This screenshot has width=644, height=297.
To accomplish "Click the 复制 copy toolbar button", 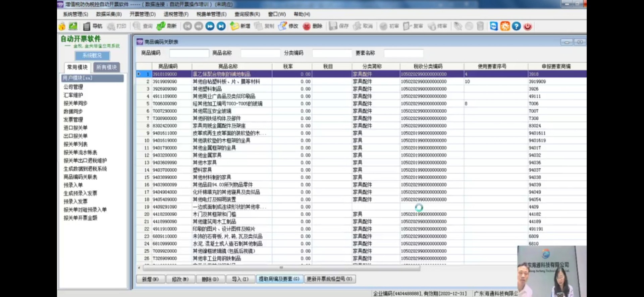I will [264, 26].
